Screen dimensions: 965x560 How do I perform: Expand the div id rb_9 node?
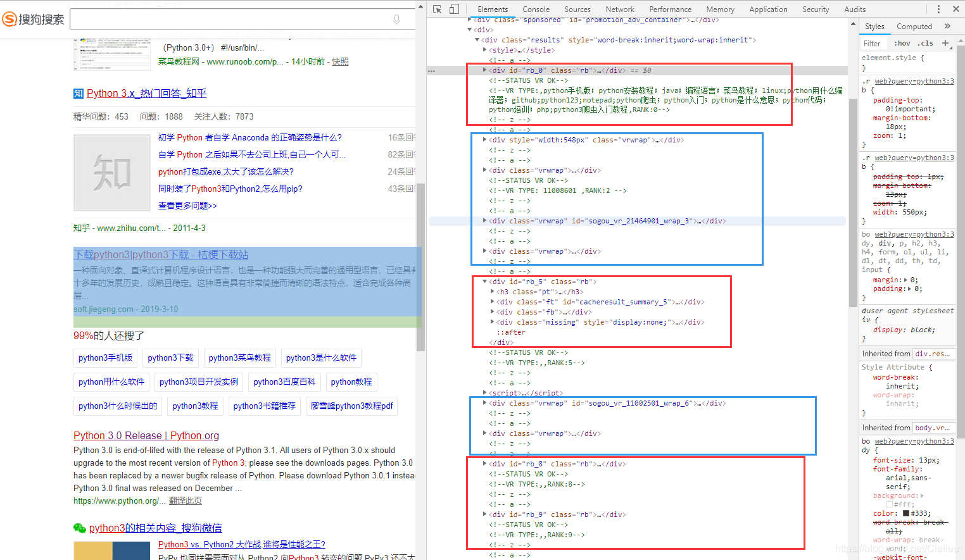pyautogui.click(x=484, y=514)
